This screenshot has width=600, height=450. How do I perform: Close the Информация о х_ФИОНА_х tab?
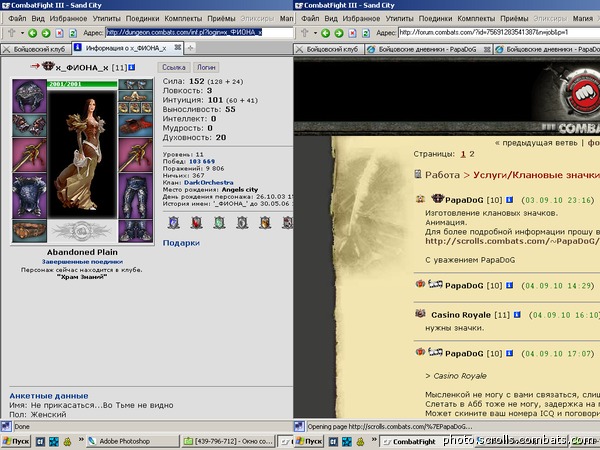[178, 48]
